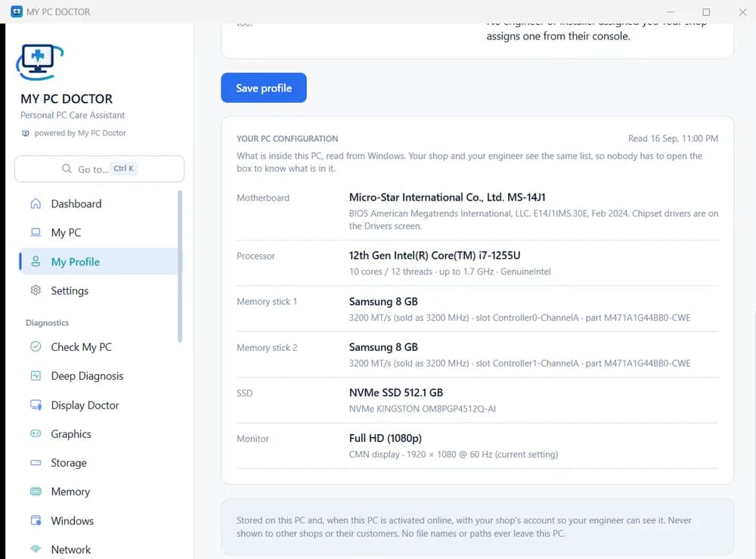Click Samsung 8 GB for Memory stick 2

point(383,347)
